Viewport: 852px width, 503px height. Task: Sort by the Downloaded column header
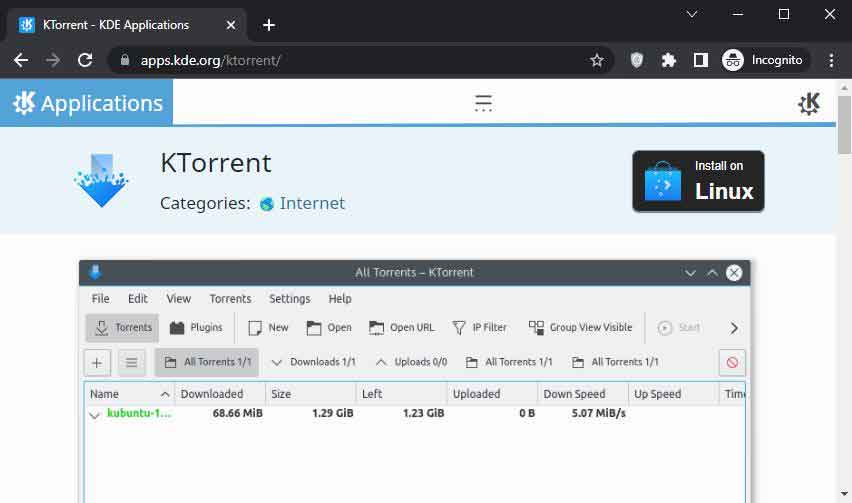(220, 394)
